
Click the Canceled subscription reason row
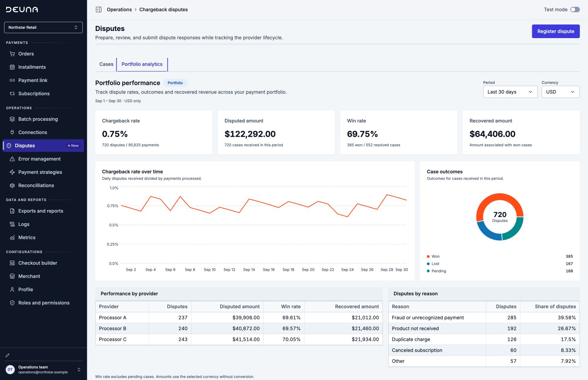pos(484,350)
